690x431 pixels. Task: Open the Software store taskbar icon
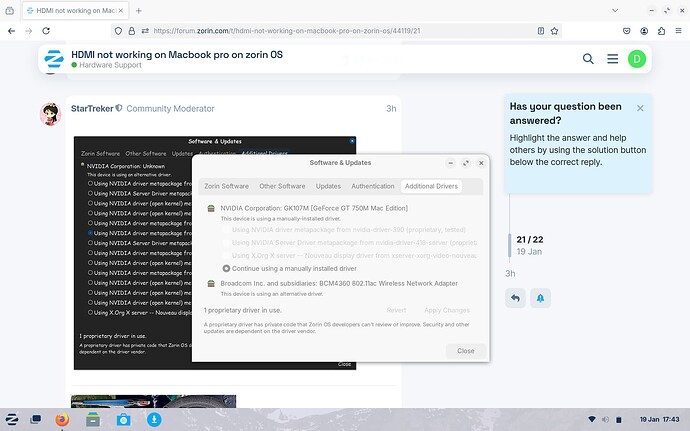(123, 420)
